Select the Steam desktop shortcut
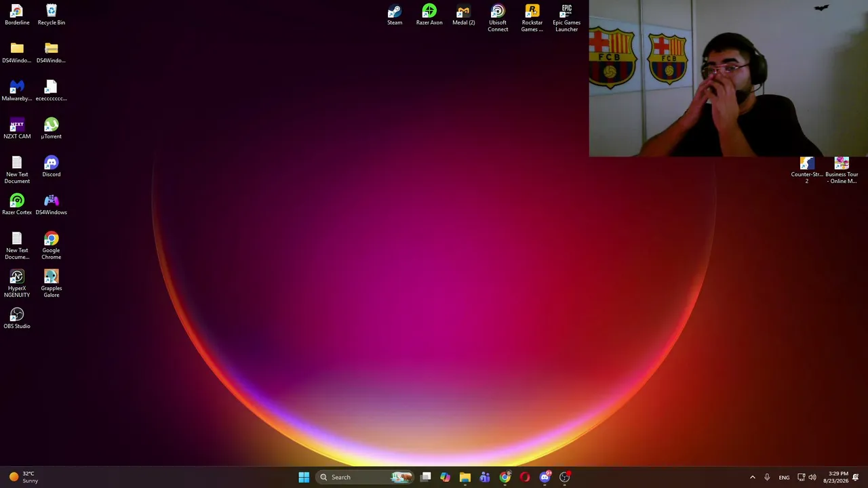This screenshot has width=868, height=488. (x=395, y=15)
